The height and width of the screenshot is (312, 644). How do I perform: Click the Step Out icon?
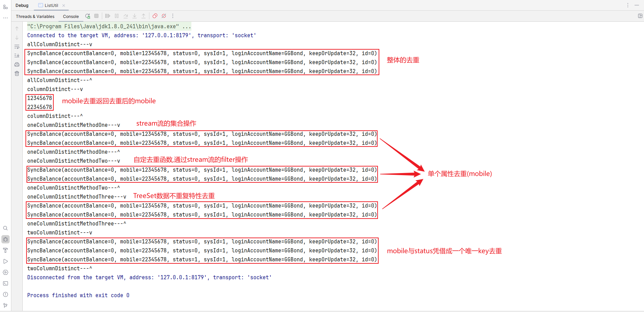point(144,16)
